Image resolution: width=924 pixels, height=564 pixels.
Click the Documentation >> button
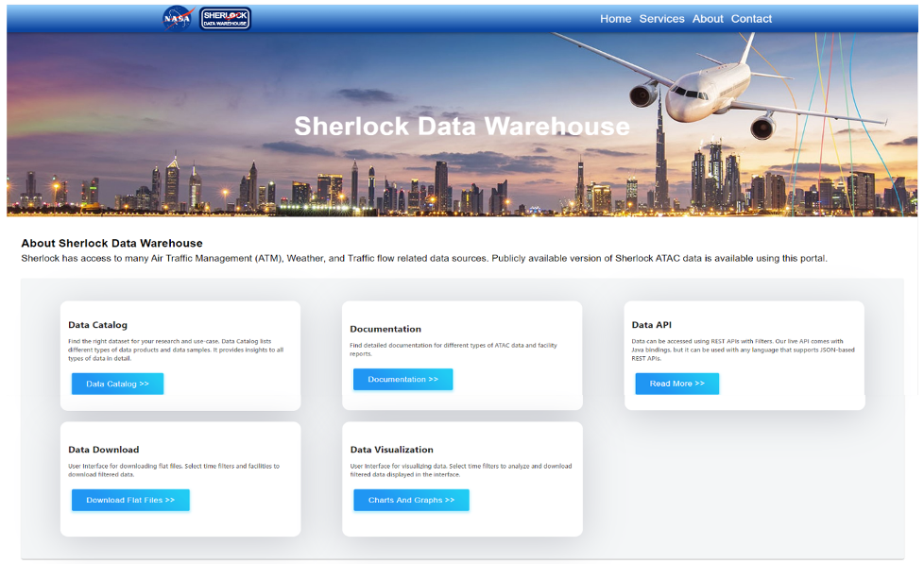coord(402,379)
